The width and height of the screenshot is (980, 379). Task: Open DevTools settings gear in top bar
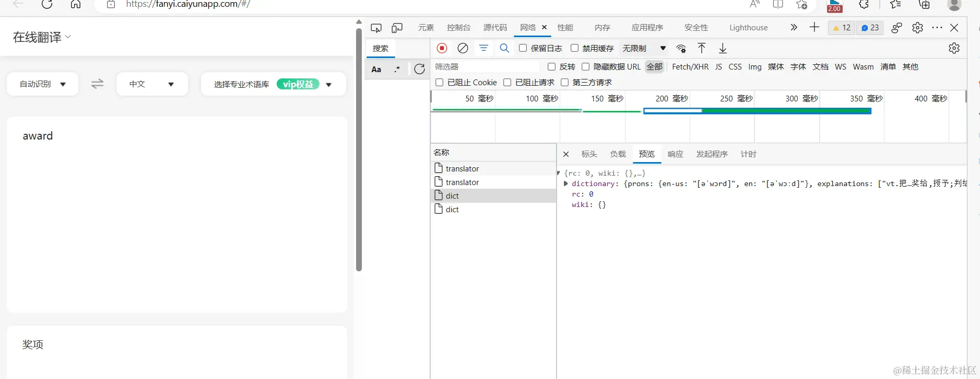click(917, 28)
